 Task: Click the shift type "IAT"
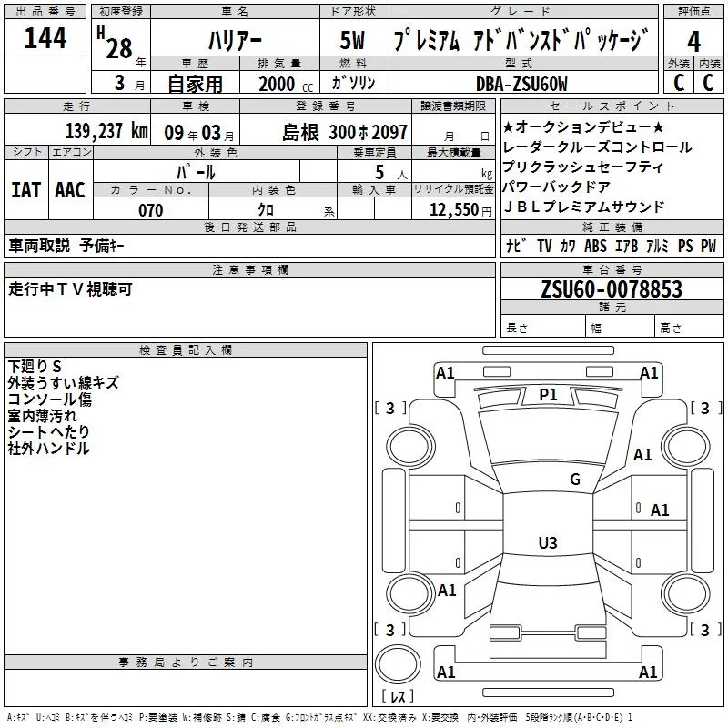click(x=25, y=190)
